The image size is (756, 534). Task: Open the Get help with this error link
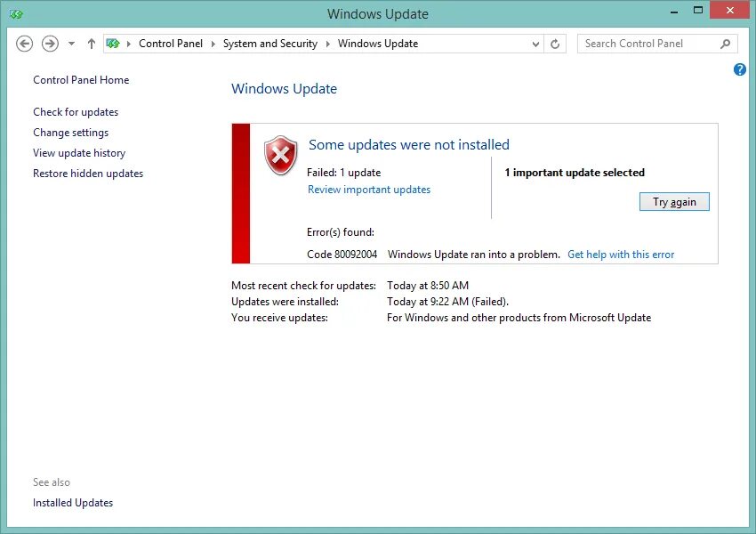coord(621,255)
